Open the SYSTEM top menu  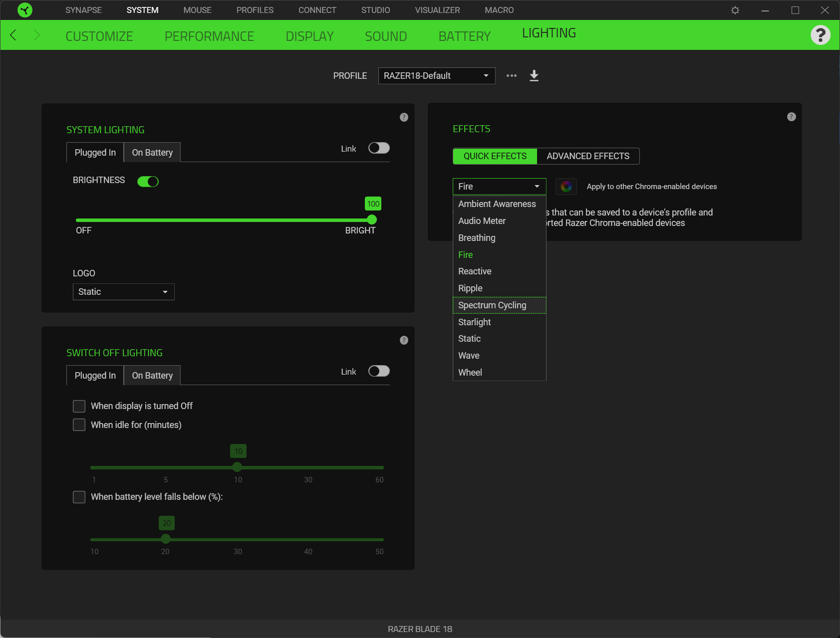tap(142, 10)
